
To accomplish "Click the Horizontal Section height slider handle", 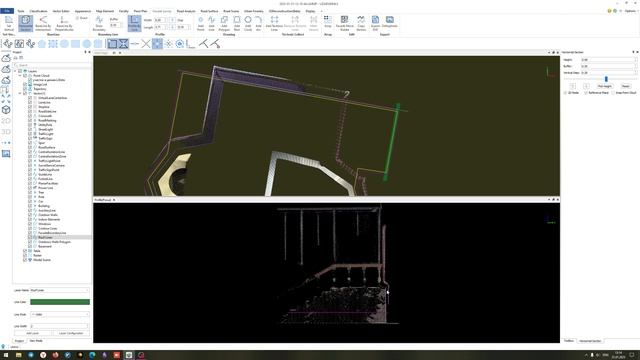I will point(606,79).
